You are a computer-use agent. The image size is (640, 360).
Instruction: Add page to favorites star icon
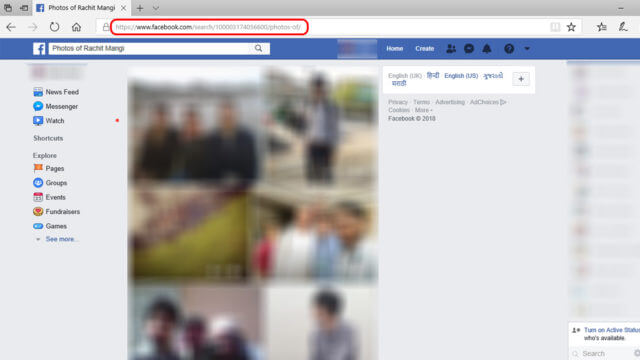tap(571, 27)
